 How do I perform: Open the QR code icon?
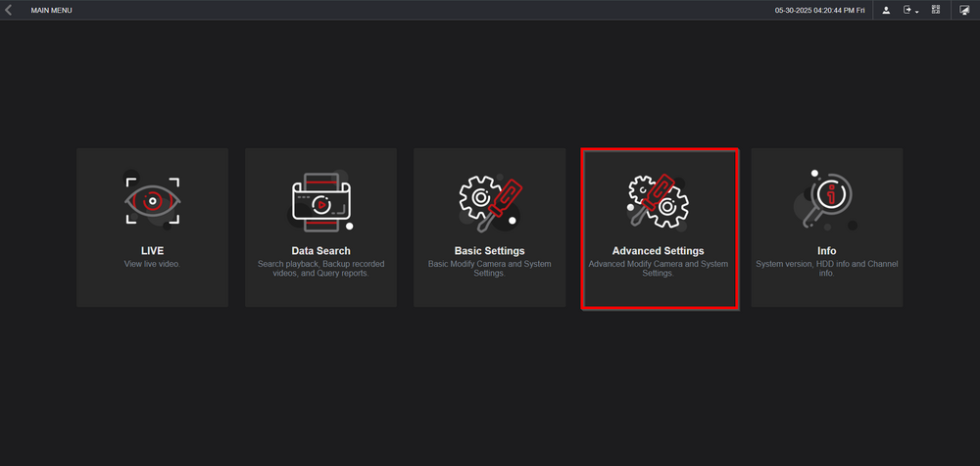(936, 10)
